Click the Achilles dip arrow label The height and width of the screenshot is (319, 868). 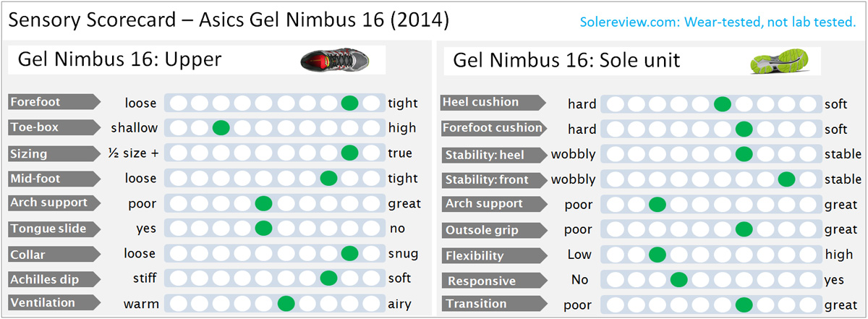(54, 278)
